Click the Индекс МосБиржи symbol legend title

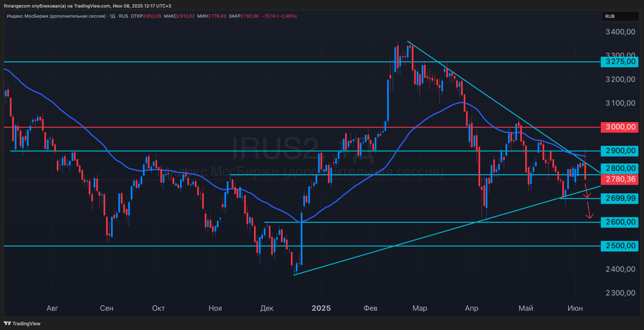click(x=56, y=16)
